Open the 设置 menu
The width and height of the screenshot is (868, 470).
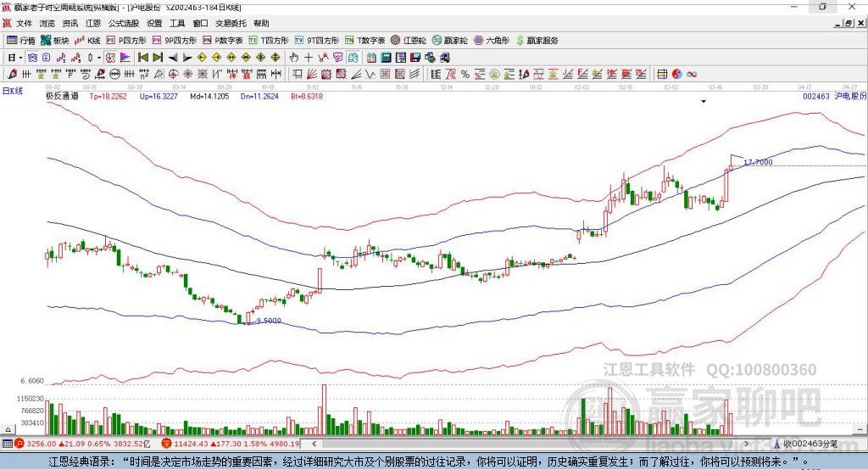coord(154,23)
